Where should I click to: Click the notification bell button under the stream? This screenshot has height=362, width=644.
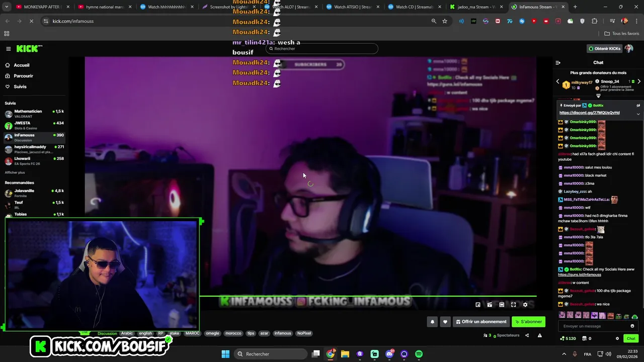[x=432, y=322]
